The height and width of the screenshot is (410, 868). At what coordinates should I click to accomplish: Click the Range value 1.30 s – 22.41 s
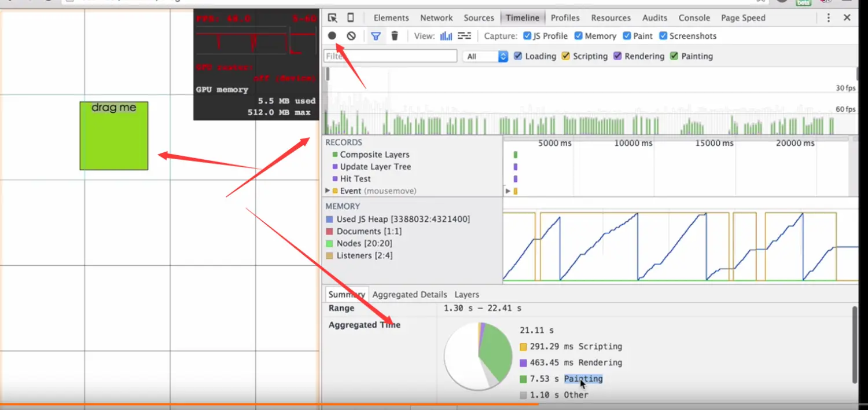click(483, 308)
